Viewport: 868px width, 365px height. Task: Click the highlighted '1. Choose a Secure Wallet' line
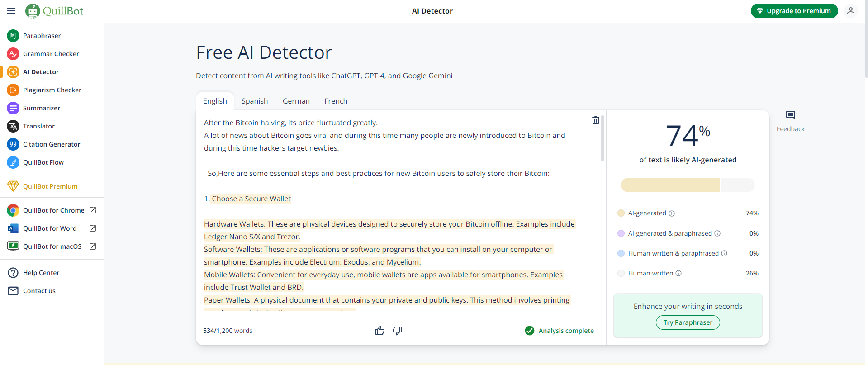tap(247, 199)
